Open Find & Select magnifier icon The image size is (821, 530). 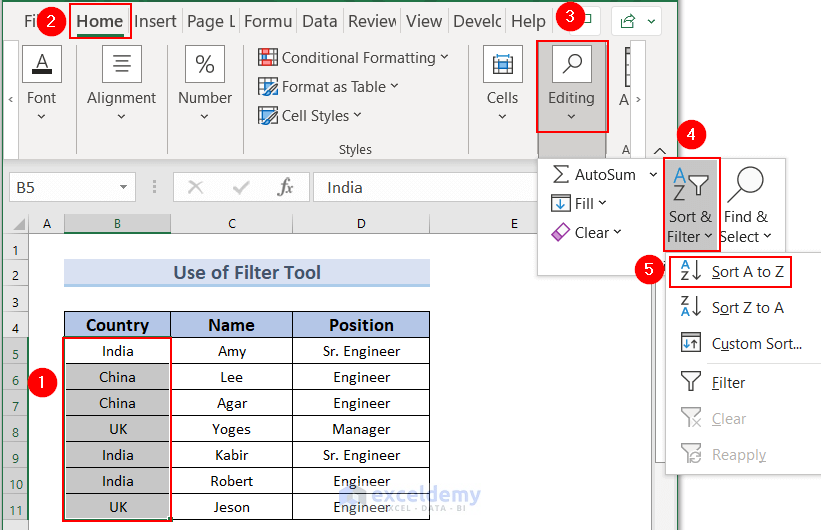(x=746, y=186)
